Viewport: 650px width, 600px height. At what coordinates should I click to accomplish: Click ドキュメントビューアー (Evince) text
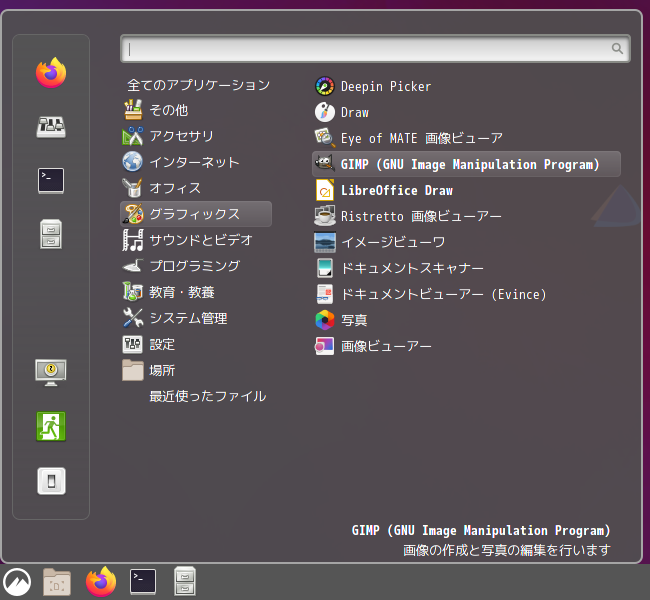click(444, 294)
